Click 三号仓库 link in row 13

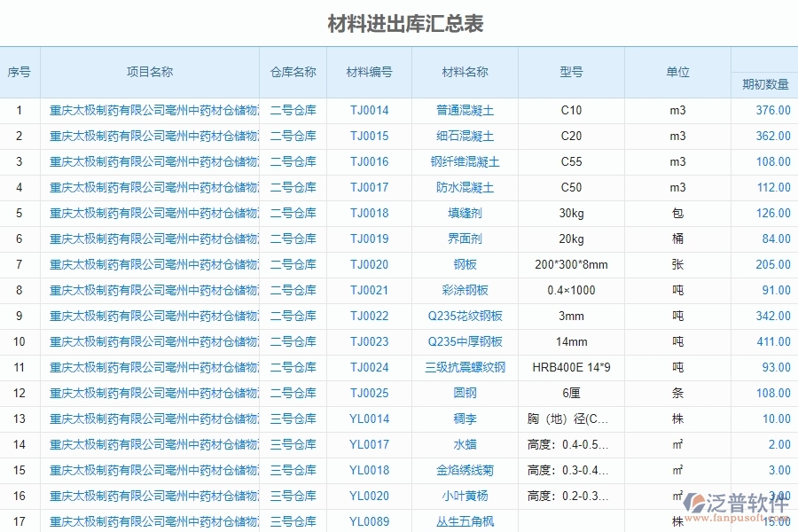[295, 419]
